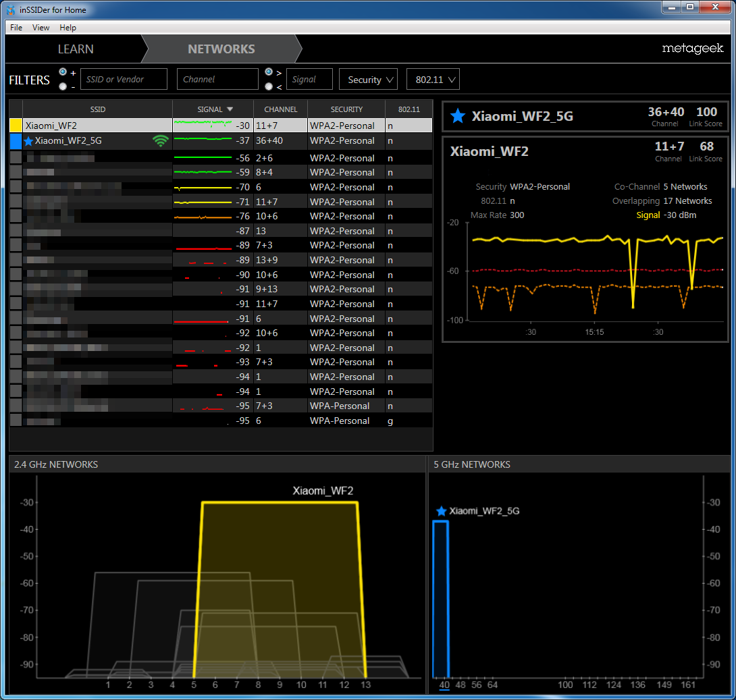
Task: Click the star beside Xiaomi_WF2_5G in 5 GHz graph
Action: point(441,511)
